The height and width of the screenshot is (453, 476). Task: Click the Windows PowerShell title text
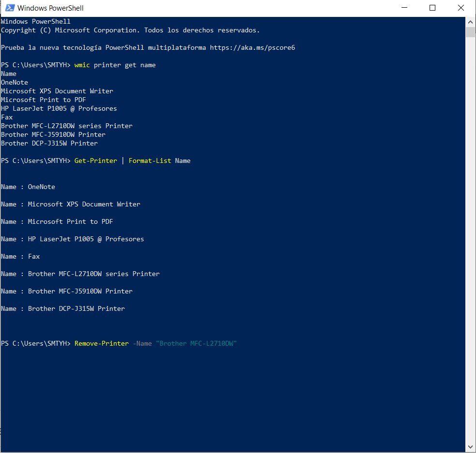point(50,8)
